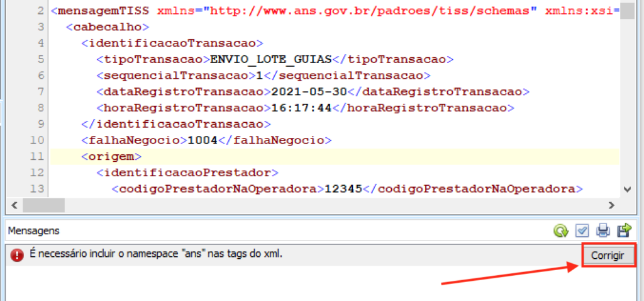Click the red error icon beside the message
This screenshot has height=301, width=644.
click(18, 255)
